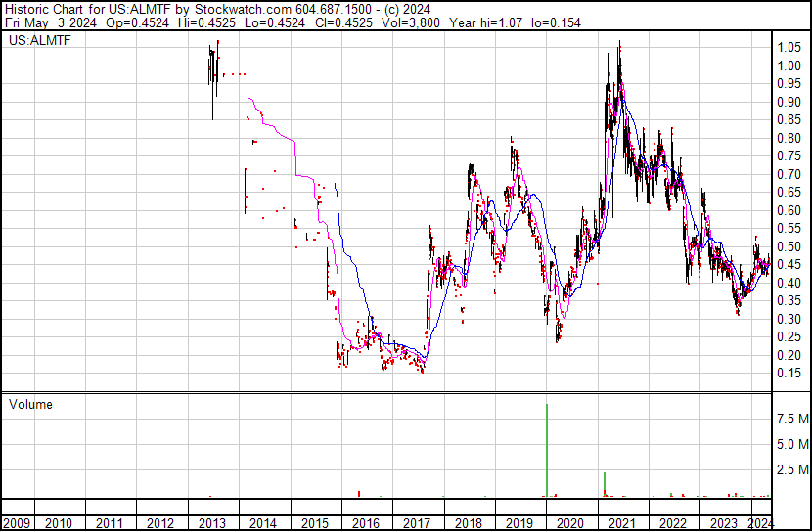Select the 2024 year marker on timeline
812x531 pixels.
761,522
